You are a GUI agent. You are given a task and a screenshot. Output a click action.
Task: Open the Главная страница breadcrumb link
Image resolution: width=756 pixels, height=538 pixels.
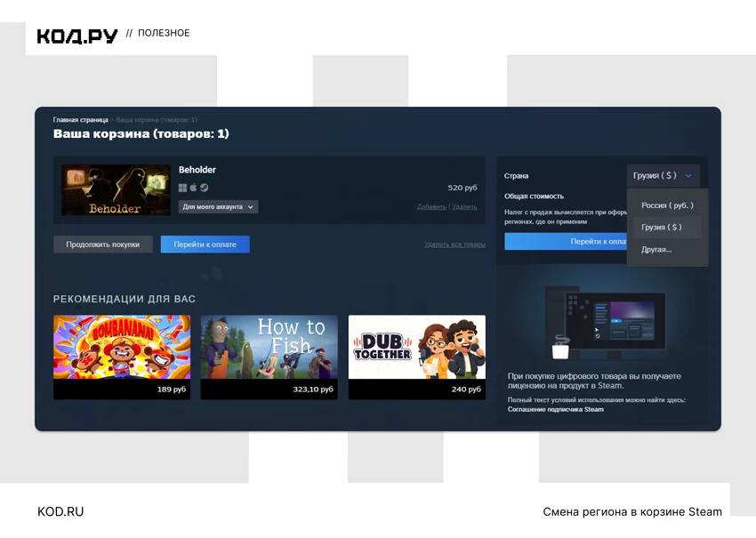81,119
